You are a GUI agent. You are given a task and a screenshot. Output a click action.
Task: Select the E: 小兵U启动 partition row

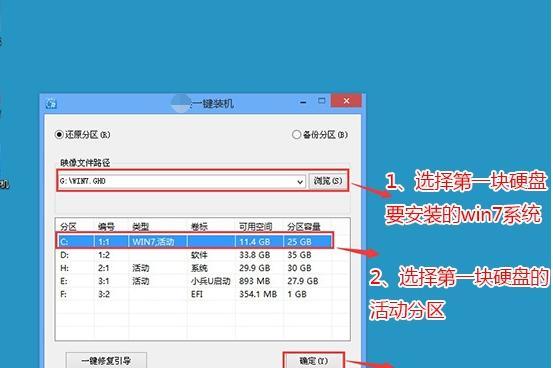pos(195,281)
